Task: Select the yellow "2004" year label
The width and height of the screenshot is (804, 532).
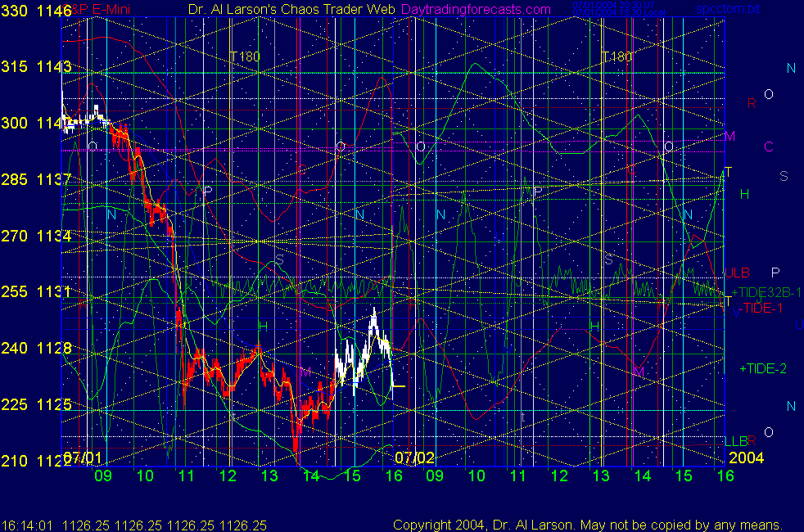Action: 746,458
